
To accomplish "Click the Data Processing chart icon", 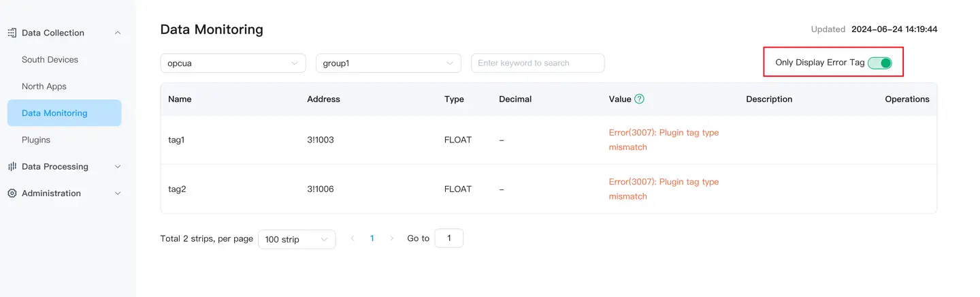I will click(12, 166).
